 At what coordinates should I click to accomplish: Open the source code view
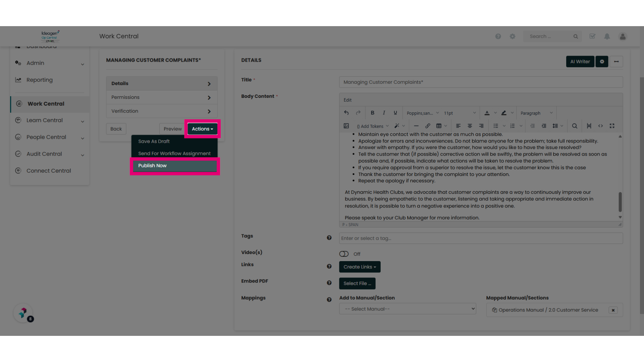click(600, 126)
